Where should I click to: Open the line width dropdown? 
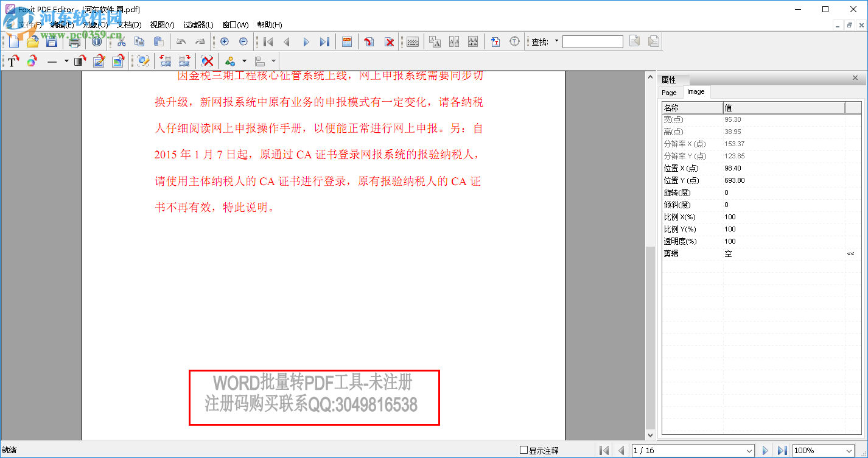pos(66,61)
